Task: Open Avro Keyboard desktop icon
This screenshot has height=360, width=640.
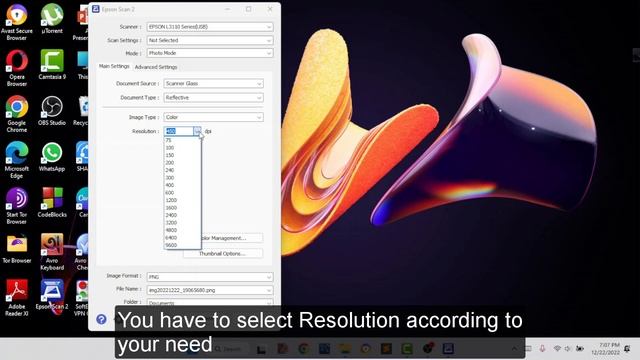Action: click(x=52, y=252)
